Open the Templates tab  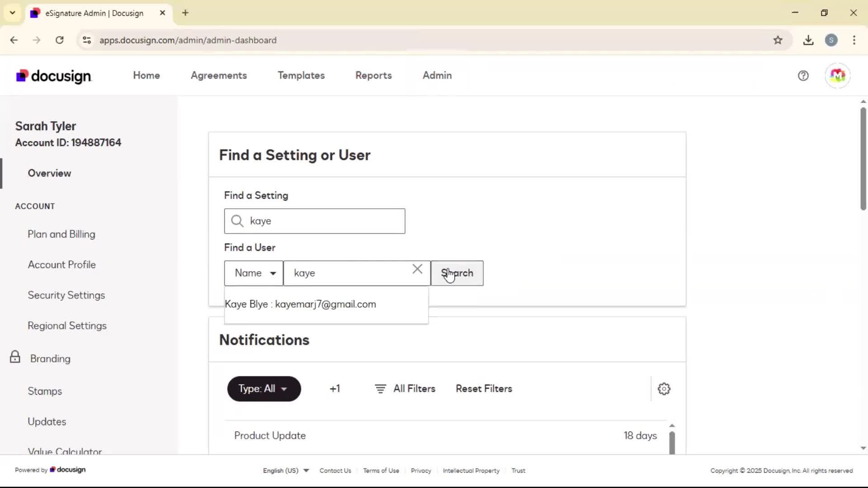click(x=301, y=75)
